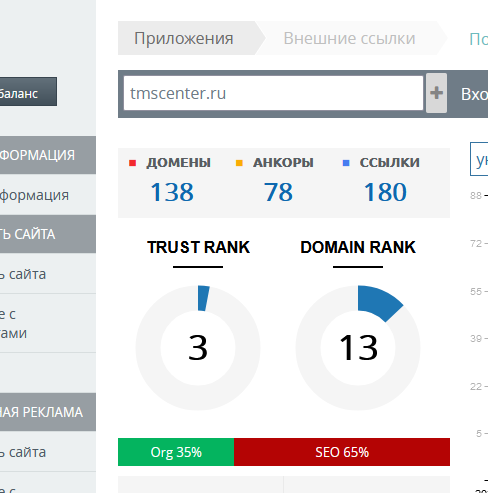The width and height of the screenshot is (488, 493).
Task: Open the ФОРМАЦИЯ sidebar section header
Action: click(48, 155)
